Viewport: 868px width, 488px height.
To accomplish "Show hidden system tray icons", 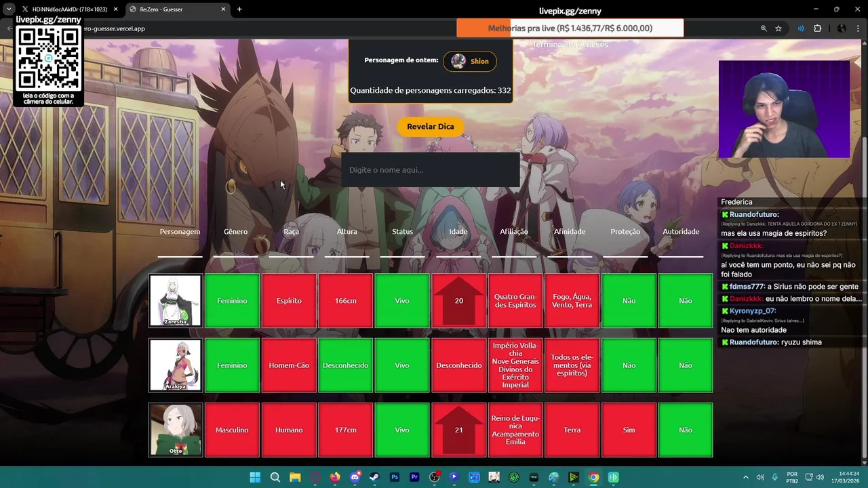I will pyautogui.click(x=745, y=477).
